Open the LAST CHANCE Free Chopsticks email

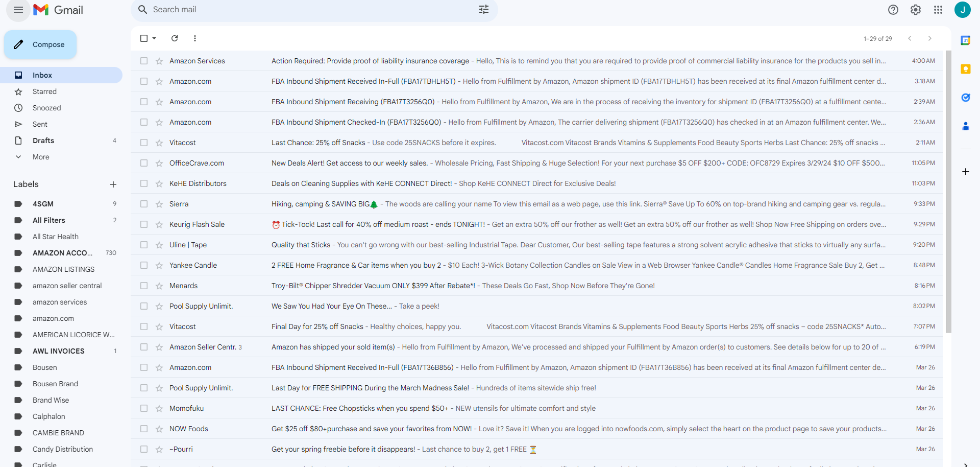click(537, 408)
